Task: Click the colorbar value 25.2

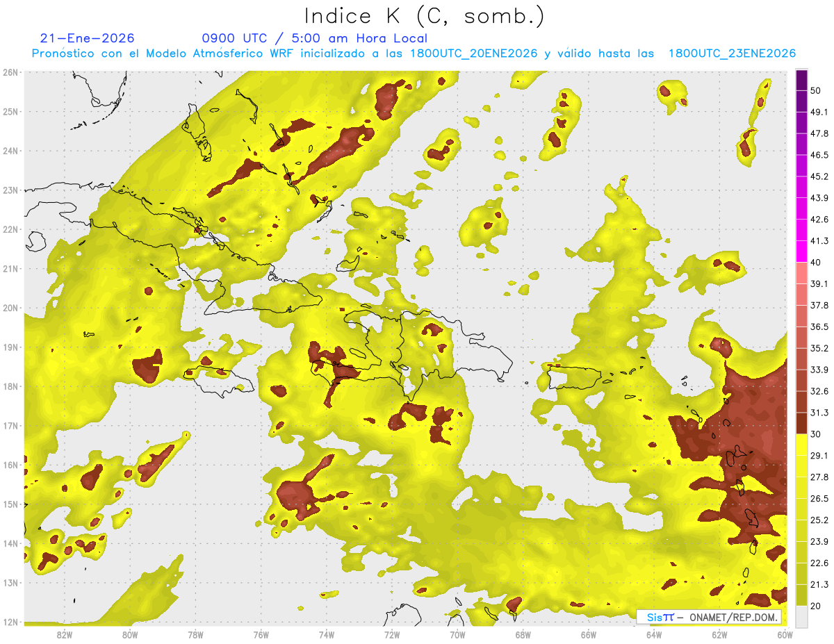Action: (x=820, y=520)
